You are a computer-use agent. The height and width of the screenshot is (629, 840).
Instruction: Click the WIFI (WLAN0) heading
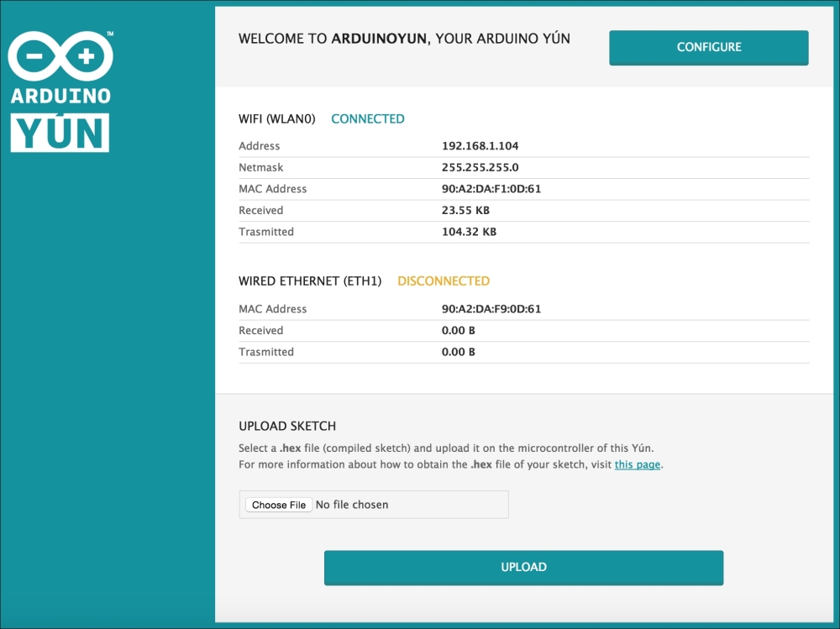277,119
